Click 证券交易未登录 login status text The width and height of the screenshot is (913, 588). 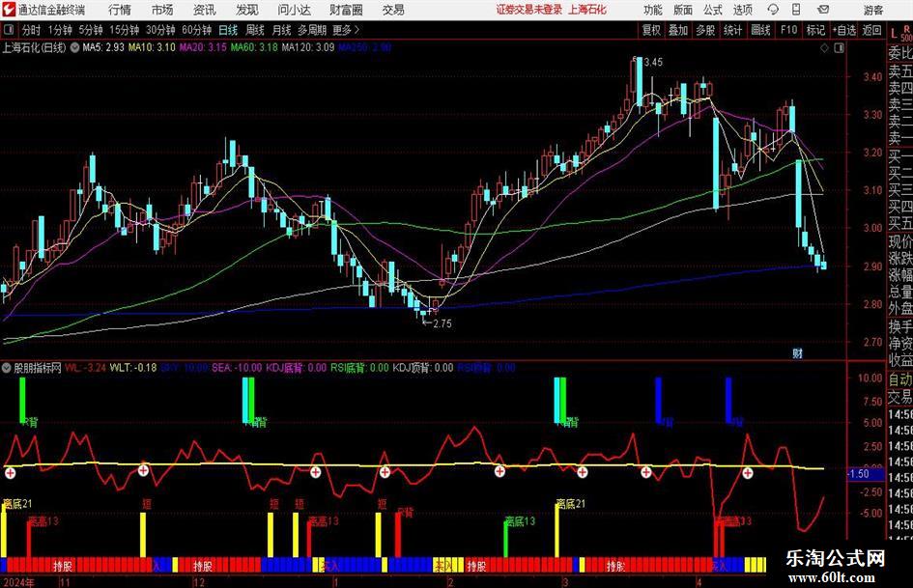(529, 10)
